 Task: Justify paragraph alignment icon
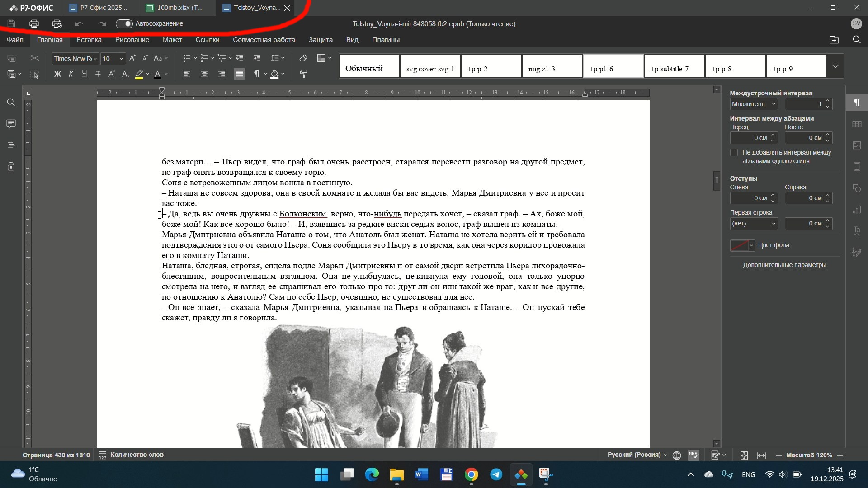coord(239,74)
